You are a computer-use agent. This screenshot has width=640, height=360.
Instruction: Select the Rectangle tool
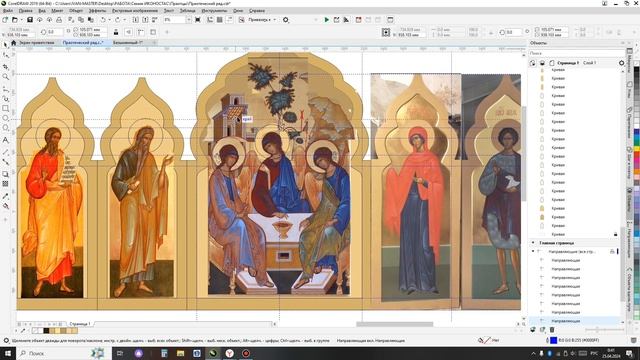coord(5,109)
